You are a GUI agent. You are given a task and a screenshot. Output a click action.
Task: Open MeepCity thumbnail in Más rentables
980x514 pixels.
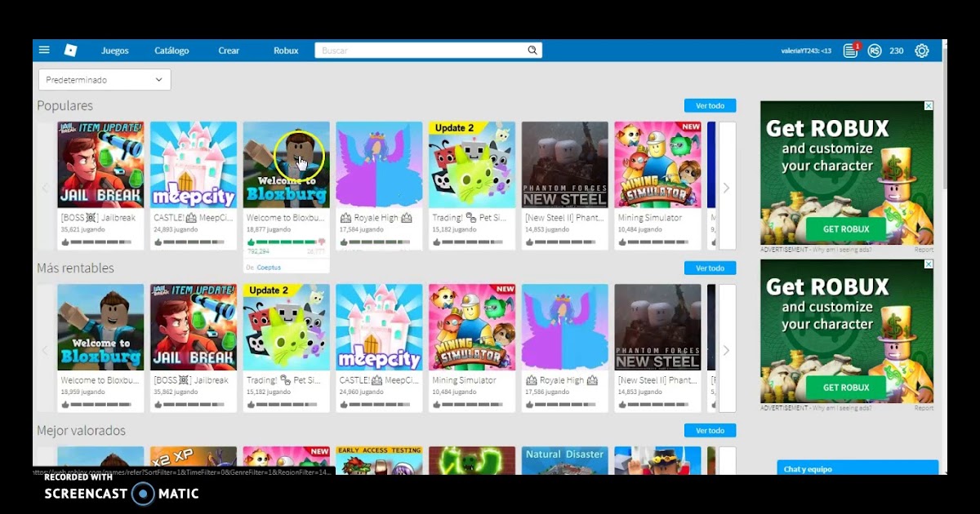tap(379, 327)
